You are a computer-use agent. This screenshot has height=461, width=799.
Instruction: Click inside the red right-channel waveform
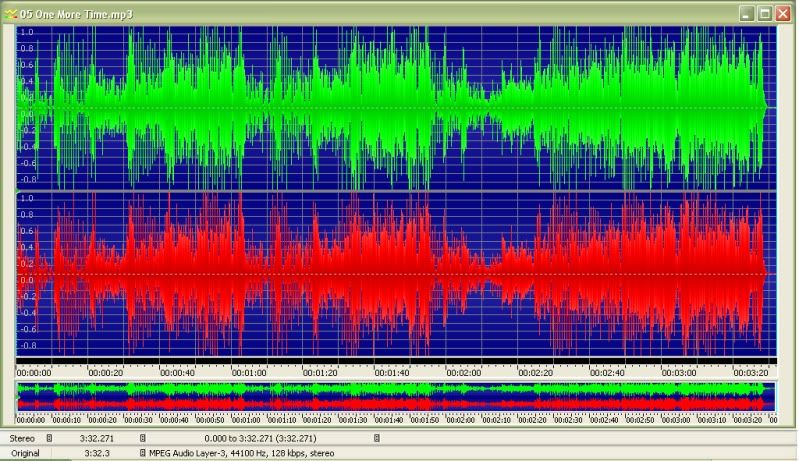click(x=396, y=275)
